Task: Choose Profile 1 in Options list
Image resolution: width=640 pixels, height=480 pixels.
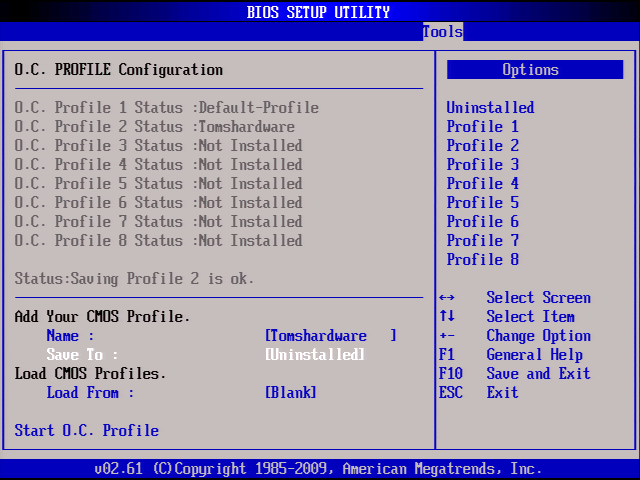Action: [482, 127]
